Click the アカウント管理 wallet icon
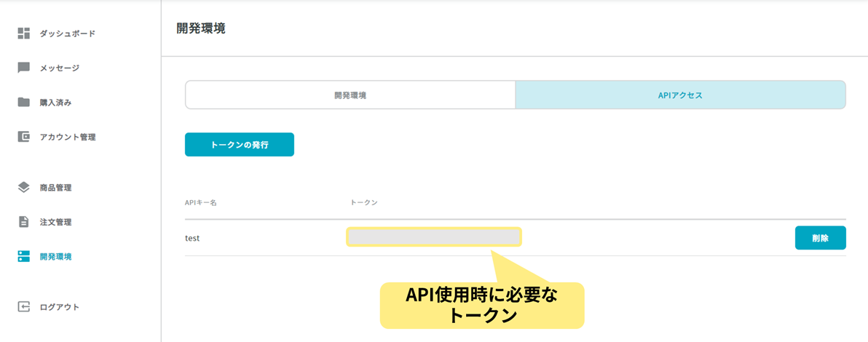The height and width of the screenshot is (342, 868). tap(23, 137)
